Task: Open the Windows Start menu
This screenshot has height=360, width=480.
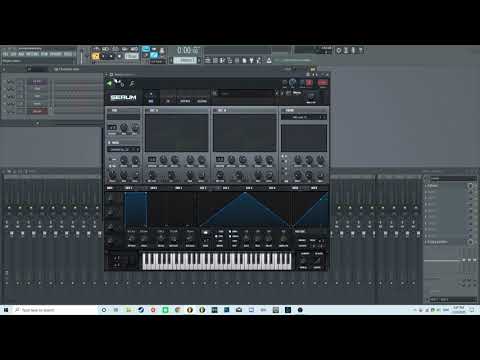Action: coord(6,310)
